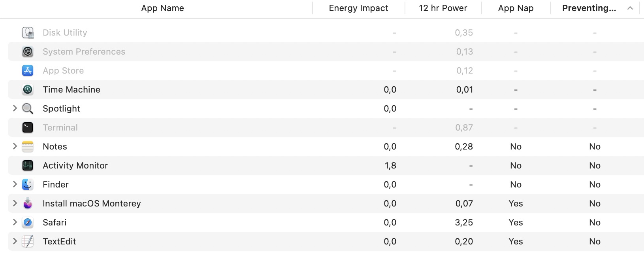Screen dimensions: 644x265
Task: Click the Install macOS Monterey icon
Action: point(28,203)
